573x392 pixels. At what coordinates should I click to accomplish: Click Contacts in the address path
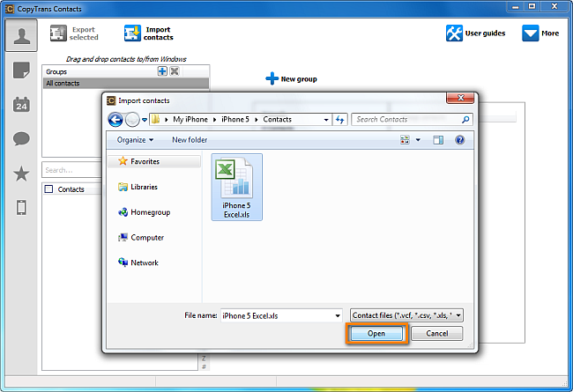[278, 120]
